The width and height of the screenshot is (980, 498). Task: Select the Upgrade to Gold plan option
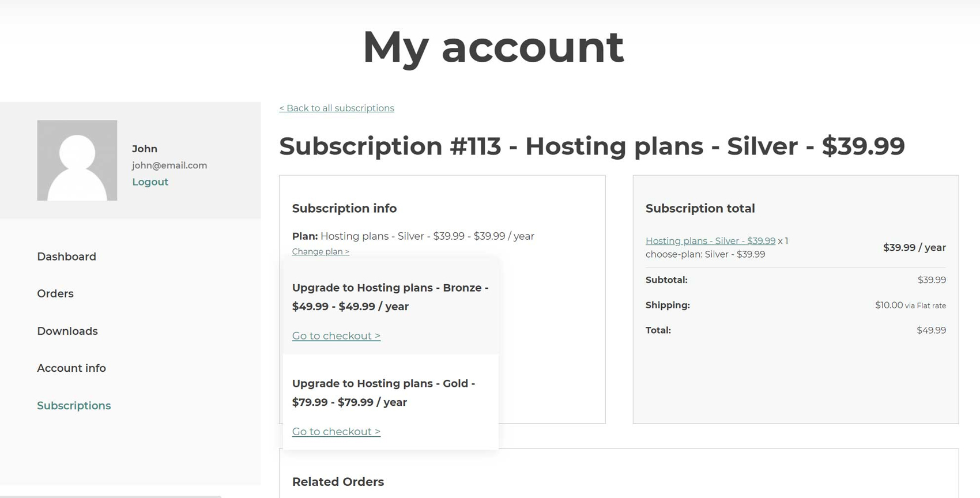383,393
